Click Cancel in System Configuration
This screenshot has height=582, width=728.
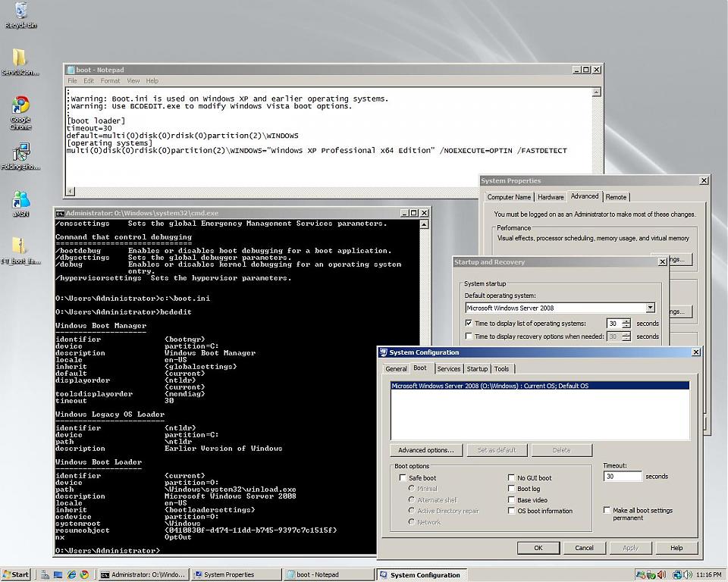tap(584, 548)
